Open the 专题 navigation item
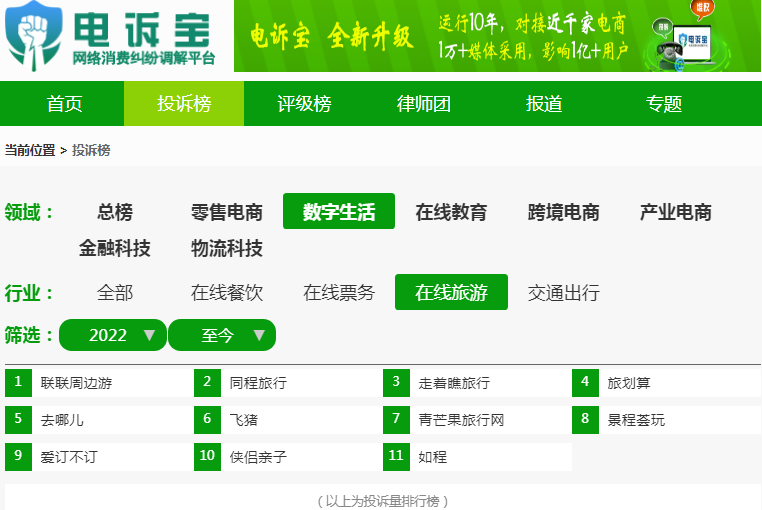762x510 pixels. click(664, 104)
